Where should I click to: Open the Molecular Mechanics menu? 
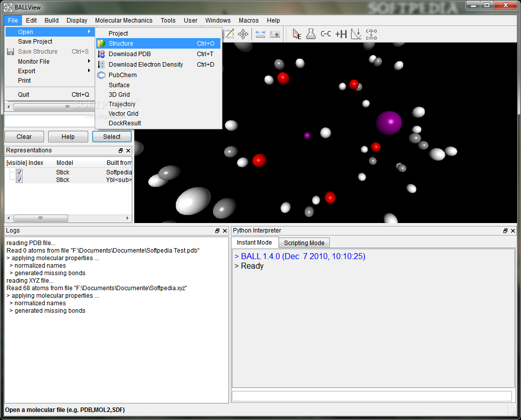pyautogui.click(x=124, y=20)
